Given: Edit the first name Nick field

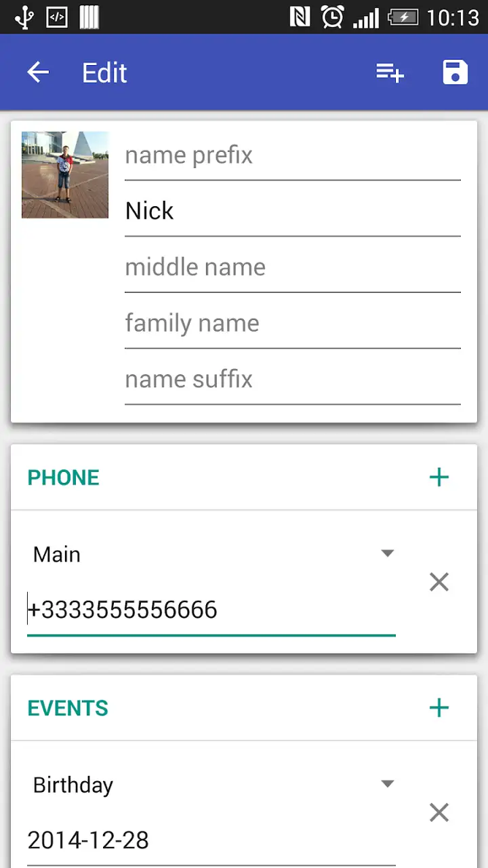Looking at the screenshot, I should point(293,211).
